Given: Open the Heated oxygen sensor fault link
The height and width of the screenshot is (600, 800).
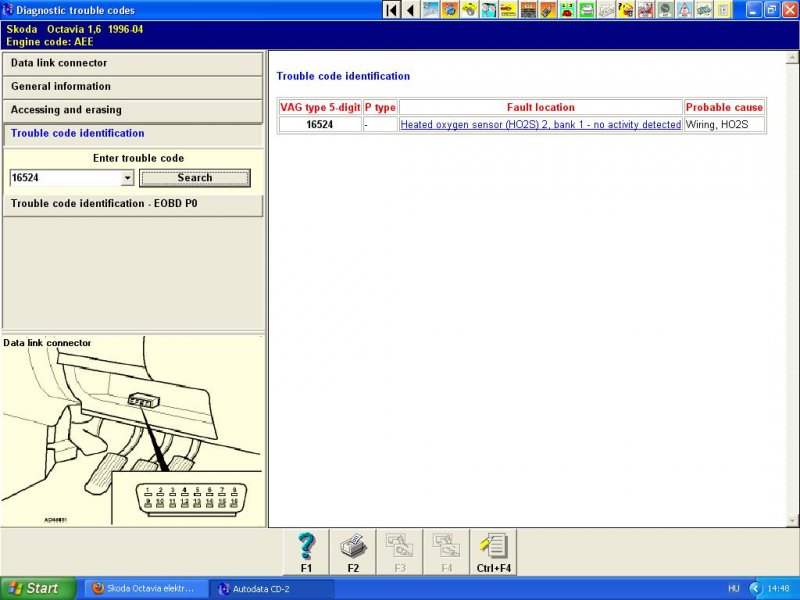Looking at the screenshot, I should point(540,124).
